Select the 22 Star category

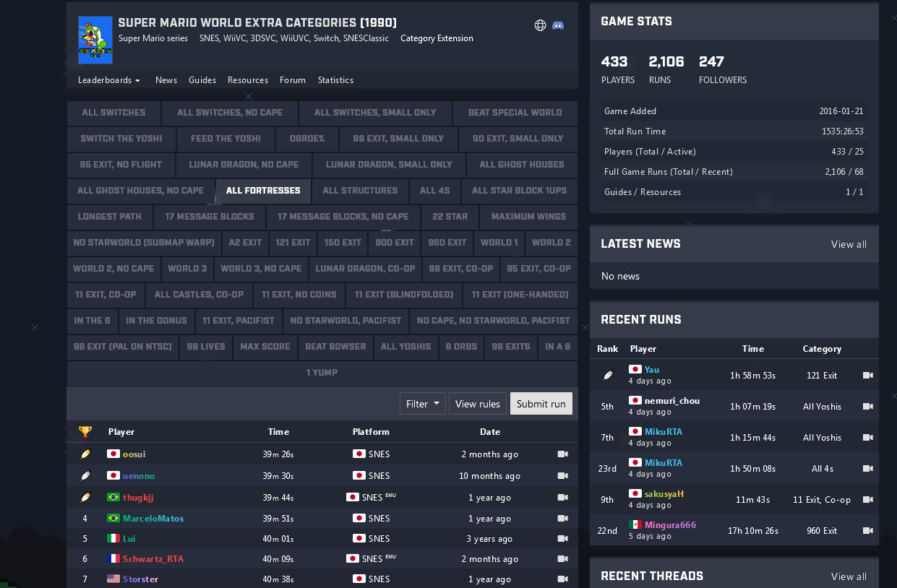(x=450, y=217)
